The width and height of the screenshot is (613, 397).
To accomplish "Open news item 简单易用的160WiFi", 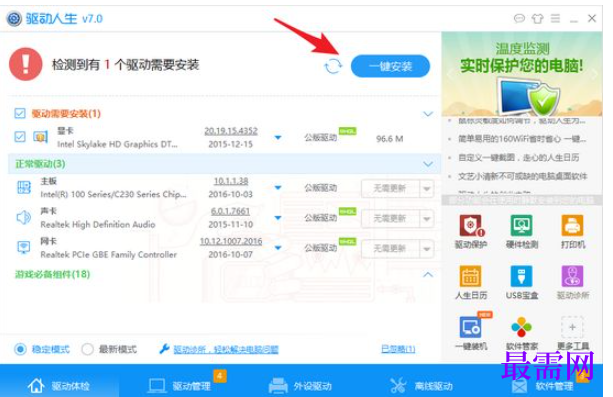I will coord(522,139).
